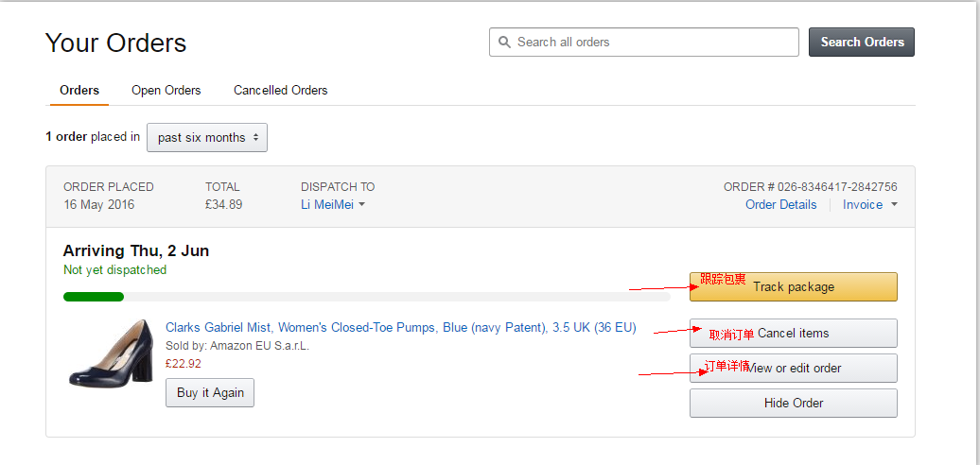Click the arrow icon beside Li MeiMei
This screenshot has width=980, height=465.
(362, 205)
